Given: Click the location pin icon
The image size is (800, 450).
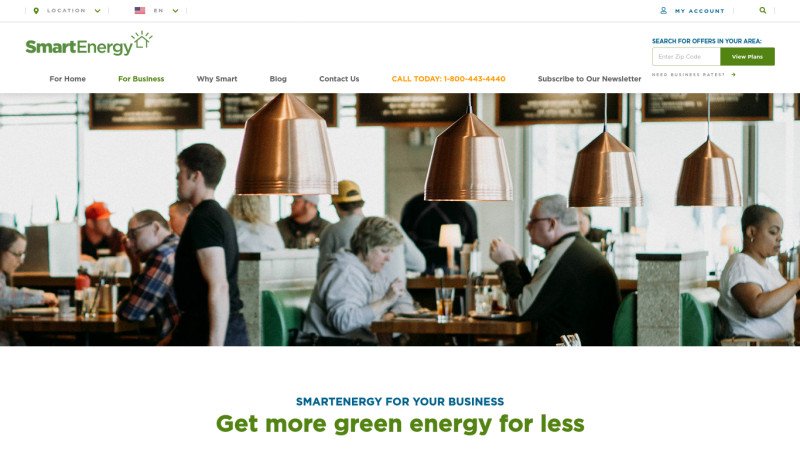Looking at the screenshot, I should [x=36, y=11].
